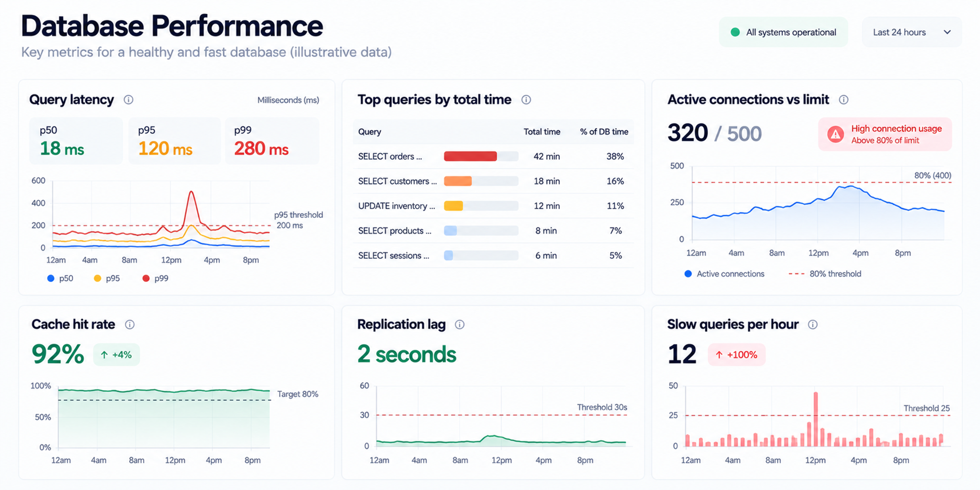980x490 pixels.
Task: Toggle the 80% threshold legend item
Action: click(825, 274)
